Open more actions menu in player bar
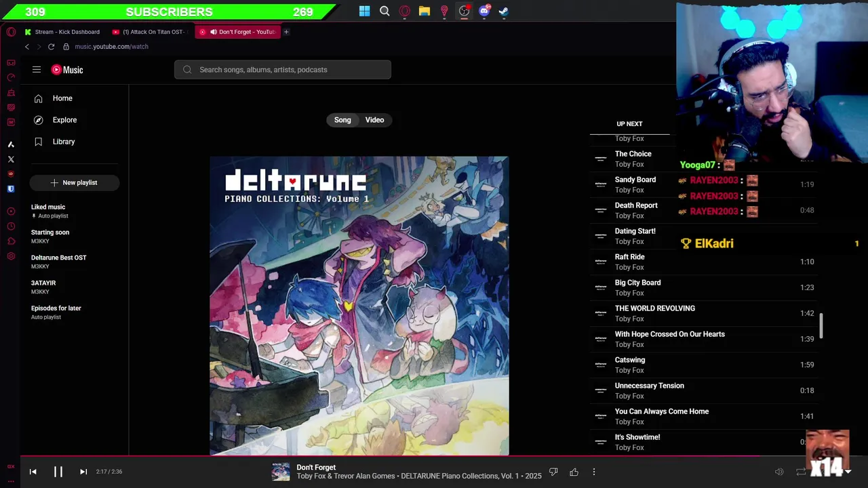868x488 pixels. tap(594, 472)
